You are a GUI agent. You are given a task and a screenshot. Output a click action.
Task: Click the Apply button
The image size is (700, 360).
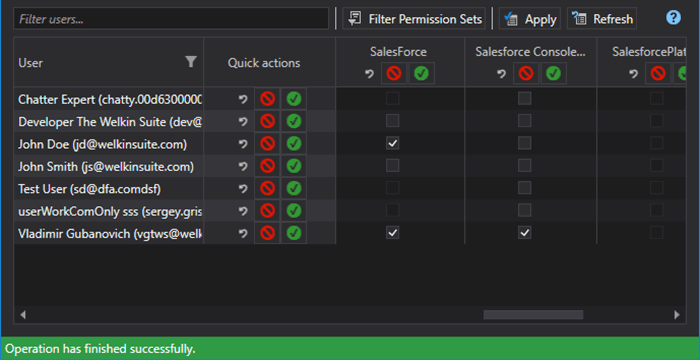(x=529, y=19)
